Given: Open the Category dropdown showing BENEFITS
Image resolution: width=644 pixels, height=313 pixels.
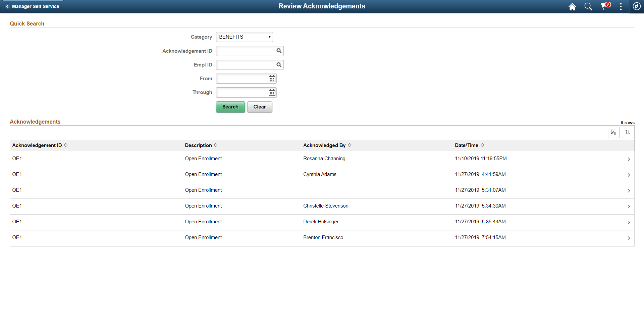Looking at the screenshot, I should 244,37.
